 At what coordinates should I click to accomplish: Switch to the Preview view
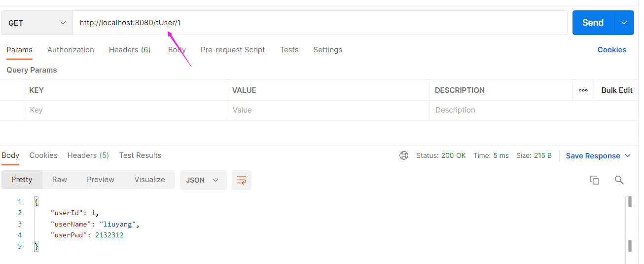[x=101, y=180]
